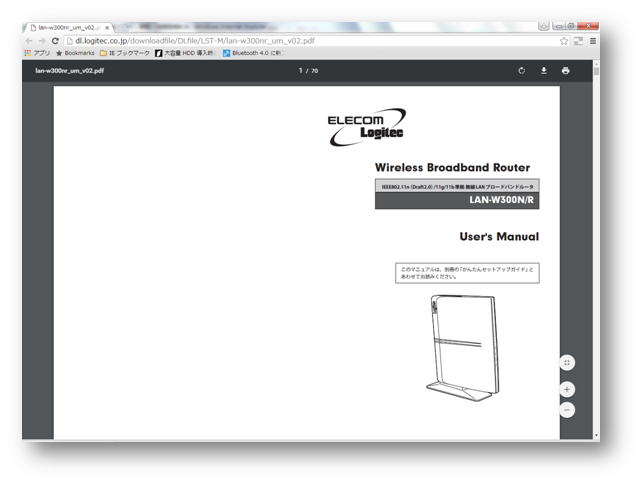Download the PDF file

(543, 70)
